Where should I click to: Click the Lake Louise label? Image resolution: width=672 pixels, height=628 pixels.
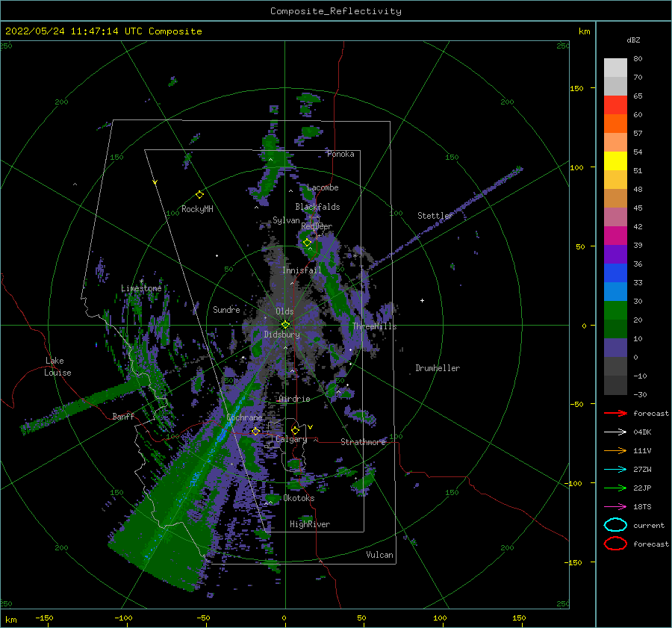57,367
